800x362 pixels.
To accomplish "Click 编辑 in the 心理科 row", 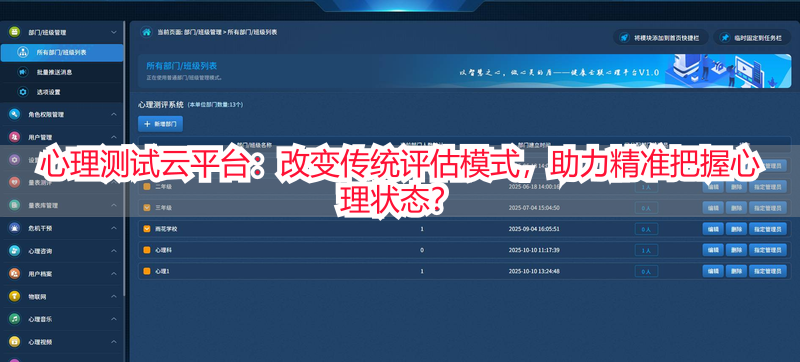I will tap(713, 250).
